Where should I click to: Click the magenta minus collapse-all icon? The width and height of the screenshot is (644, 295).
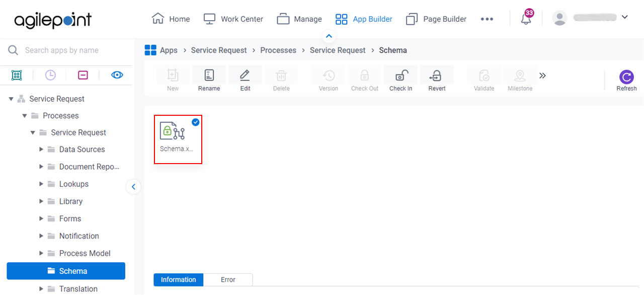pos(83,75)
